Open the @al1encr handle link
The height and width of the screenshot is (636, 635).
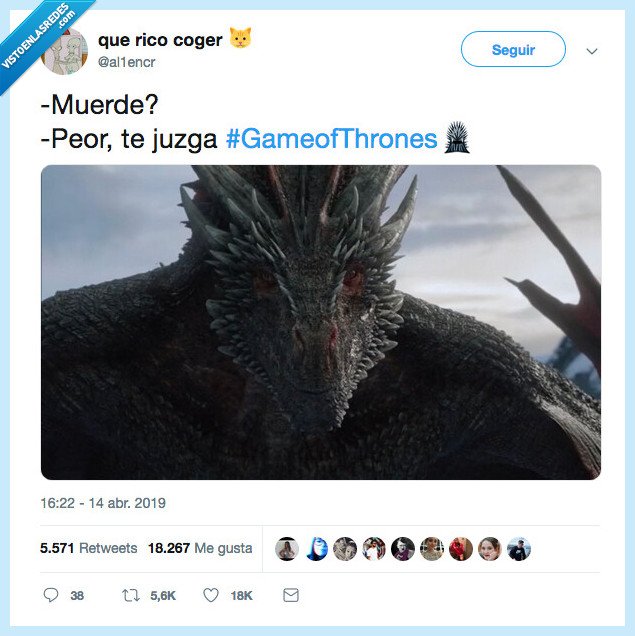(127, 62)
